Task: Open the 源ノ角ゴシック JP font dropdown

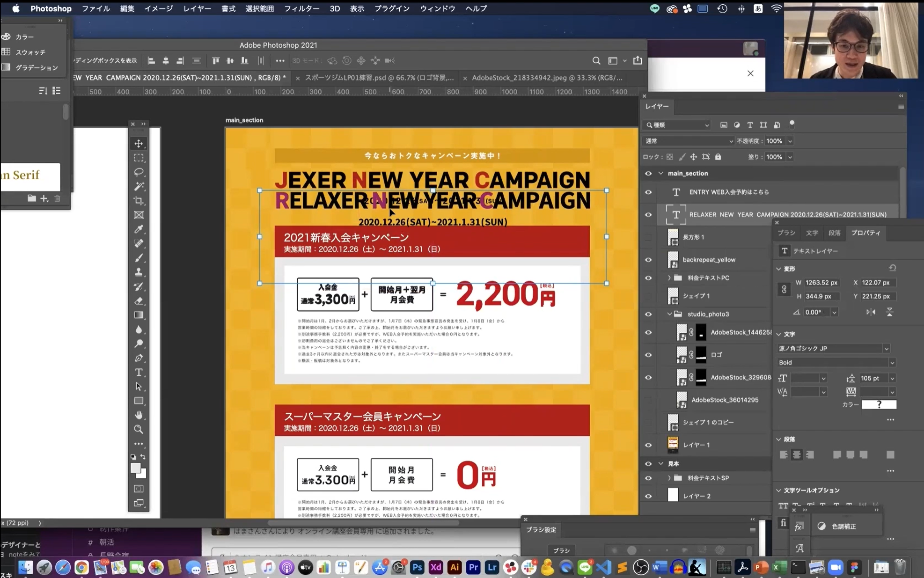Action: [834, 348]
